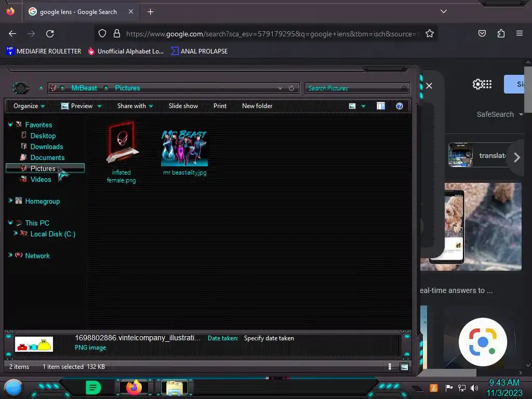Create a New folder
Viewport: 532px width, 399px height.
(257, 106)
